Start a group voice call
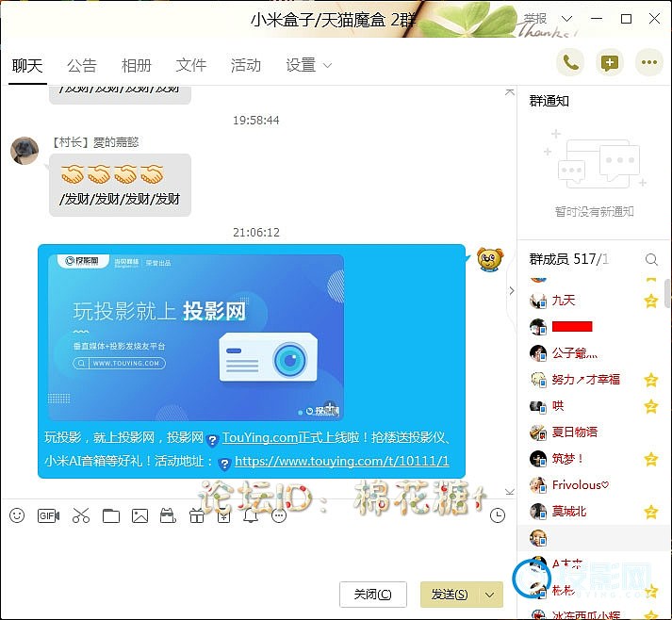The image size is (672, 620). click(570, 62)
